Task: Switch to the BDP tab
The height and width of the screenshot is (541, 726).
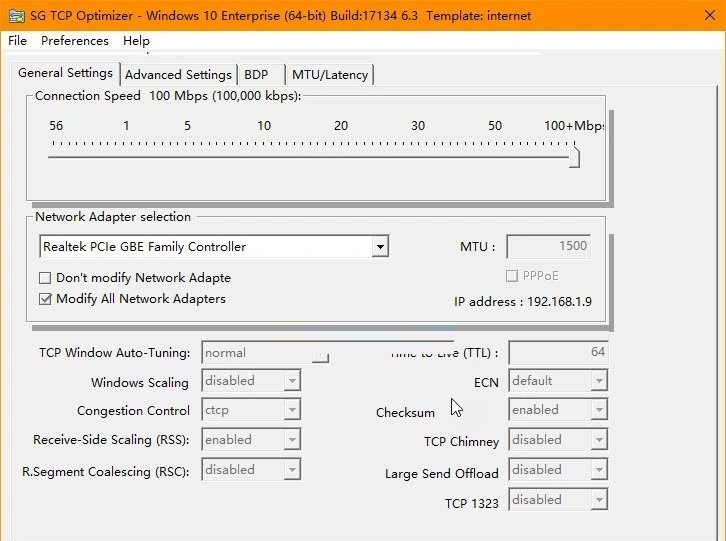Action: tap(261, 75)
